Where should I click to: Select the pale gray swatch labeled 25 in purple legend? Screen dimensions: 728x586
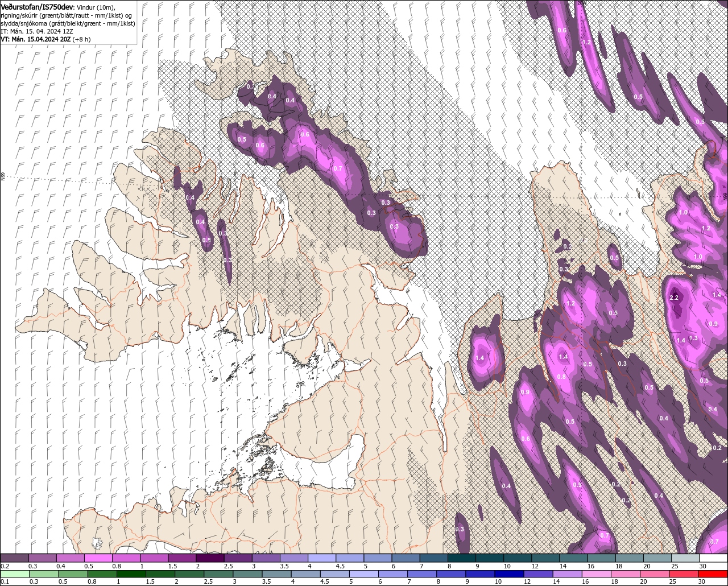click(685, 558)
